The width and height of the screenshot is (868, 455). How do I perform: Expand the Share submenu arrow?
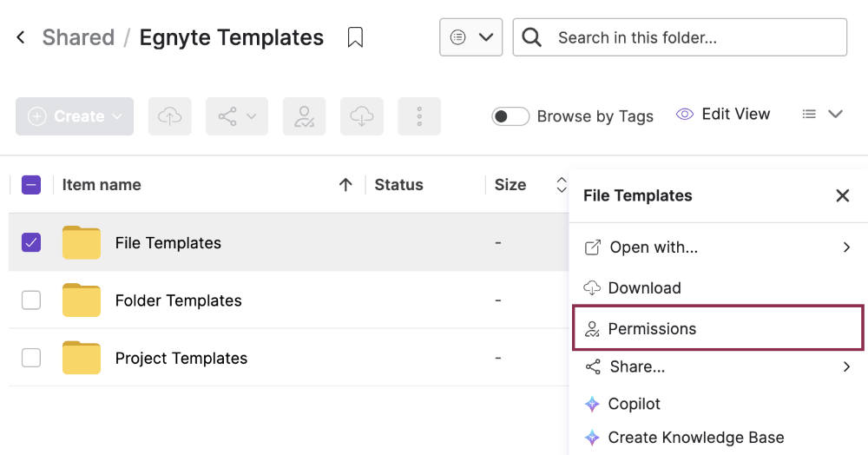(846, 366)
